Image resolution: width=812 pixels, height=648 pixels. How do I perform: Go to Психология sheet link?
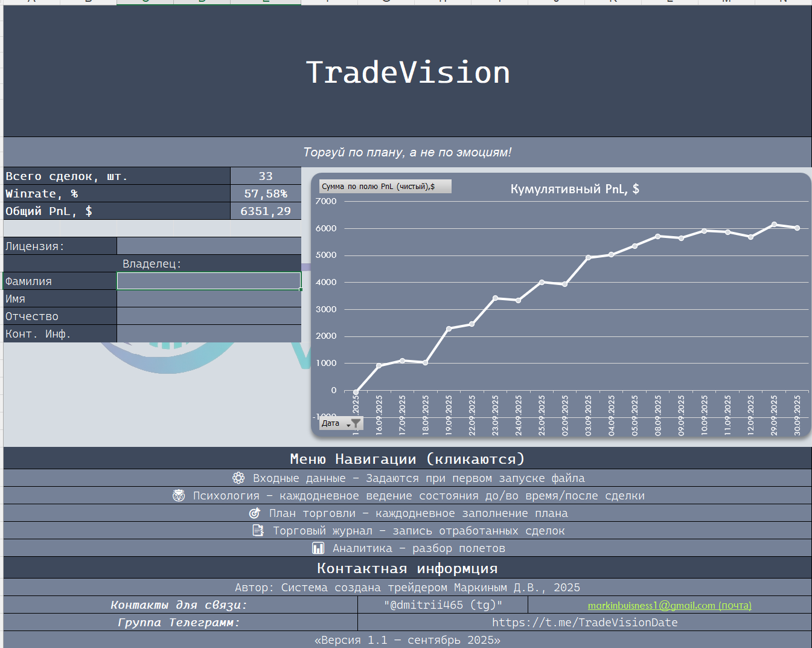pos(418,496)
